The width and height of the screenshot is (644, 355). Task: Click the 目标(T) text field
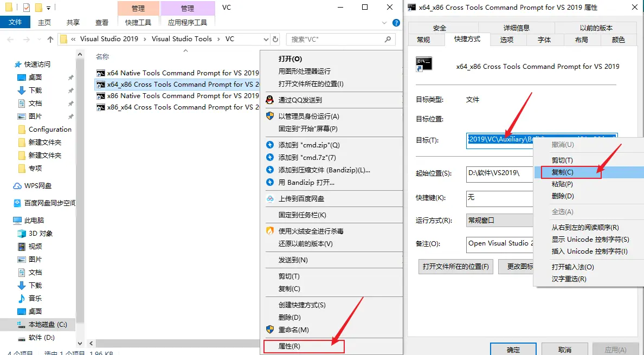click(499, 140)
